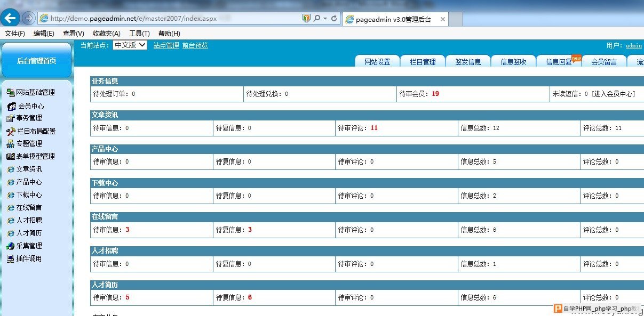Click the 前台预览 link

[195, 45]
